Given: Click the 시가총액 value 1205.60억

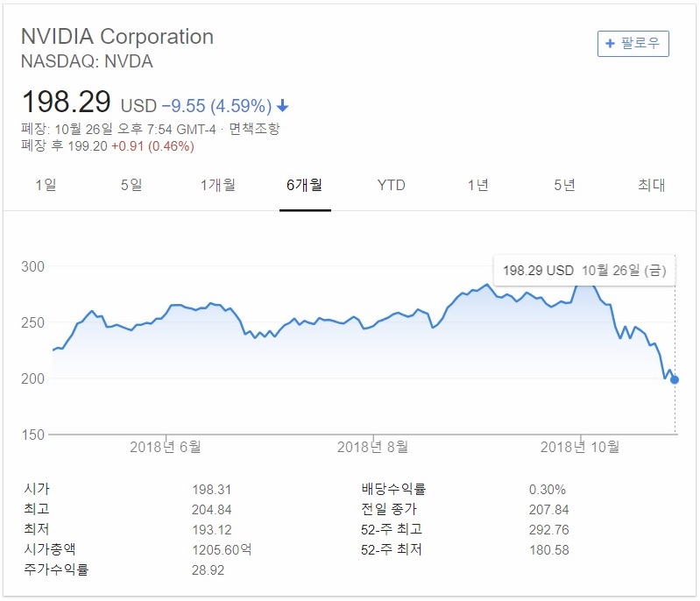Looking at the screenshot, I should click(222, 550).
